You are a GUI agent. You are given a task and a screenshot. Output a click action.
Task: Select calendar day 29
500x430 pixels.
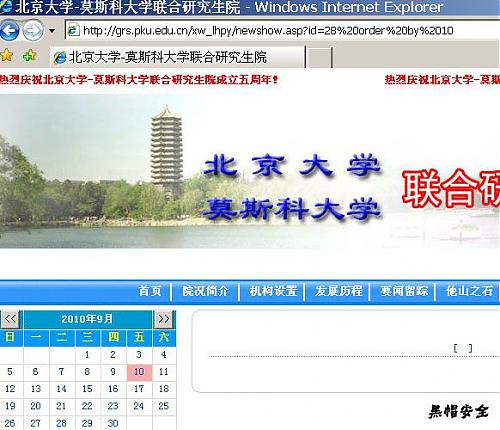click(x=87, y=423)
